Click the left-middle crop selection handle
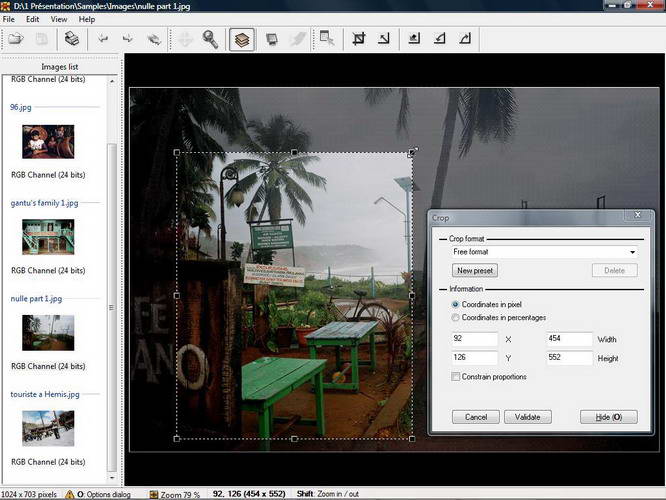 [177, 295]
